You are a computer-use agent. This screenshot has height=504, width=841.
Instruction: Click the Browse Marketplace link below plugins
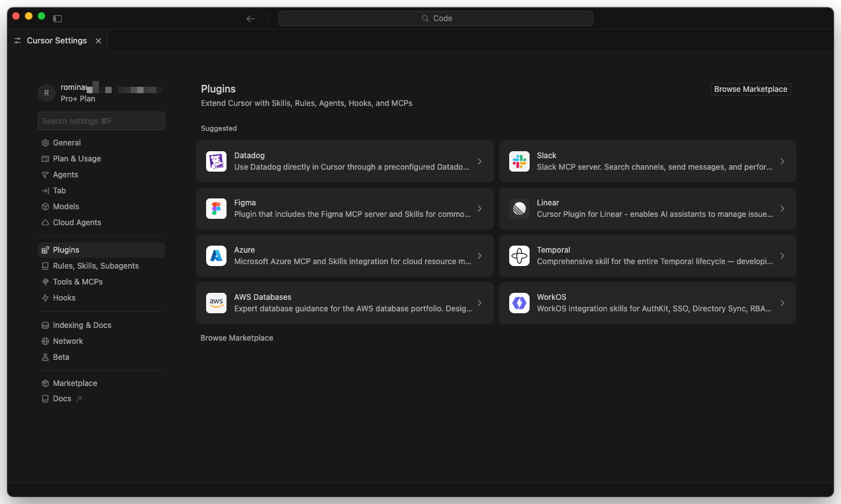coord(237,338)
